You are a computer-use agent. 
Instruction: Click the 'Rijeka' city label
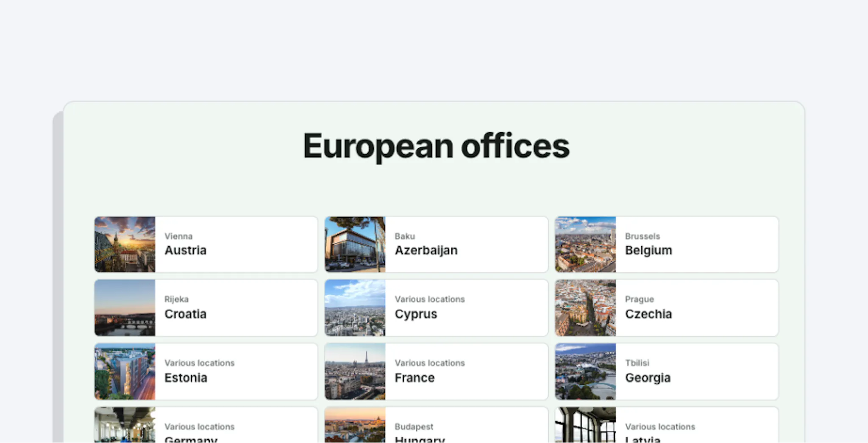click(176, 299)
